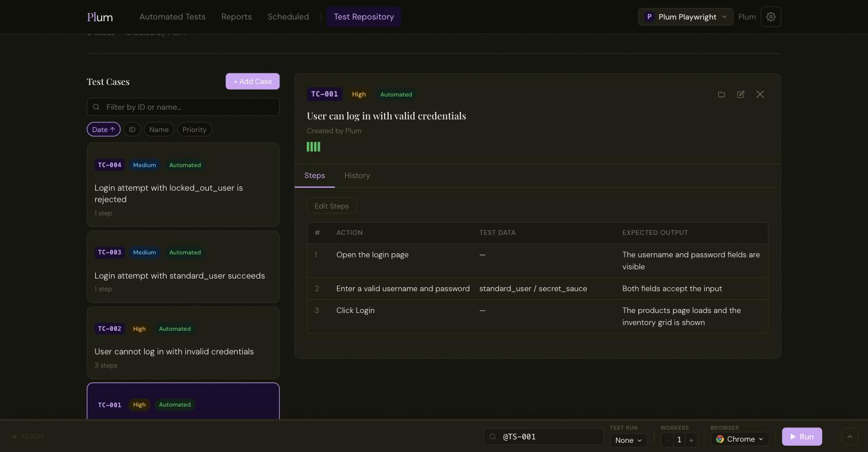Screen dimensions: 868x452
Task: Expand the bottom run panel chevron
Action: (x=850, y=436)
